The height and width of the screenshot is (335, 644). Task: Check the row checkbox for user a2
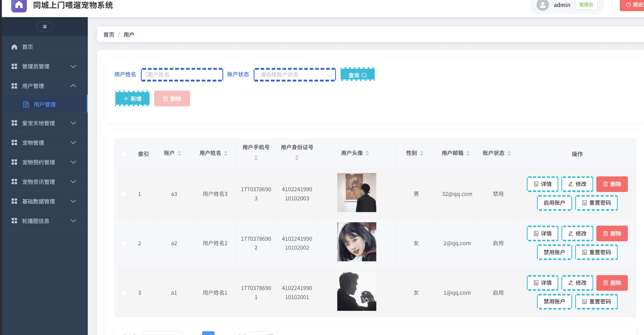124,243
